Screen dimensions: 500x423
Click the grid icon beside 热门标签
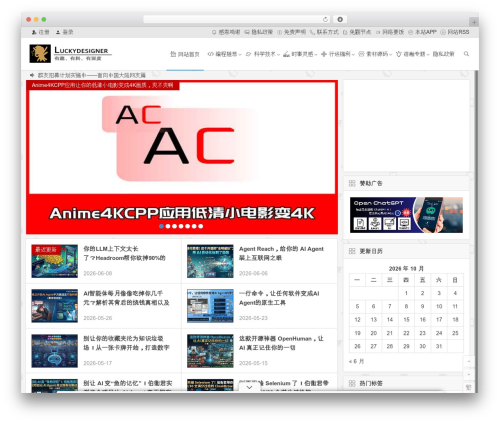[x=352, y=383]
